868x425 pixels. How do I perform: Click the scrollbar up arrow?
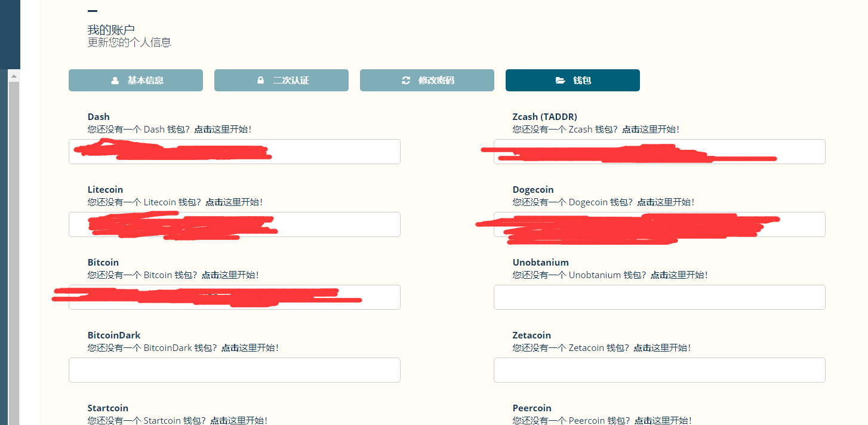14,76
